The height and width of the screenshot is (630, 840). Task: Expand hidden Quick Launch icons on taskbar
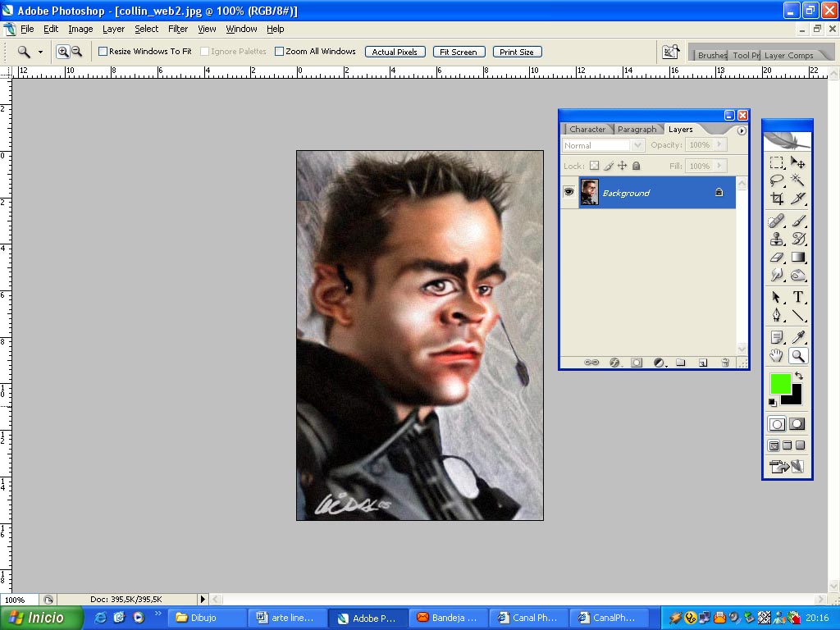[157, 614]
